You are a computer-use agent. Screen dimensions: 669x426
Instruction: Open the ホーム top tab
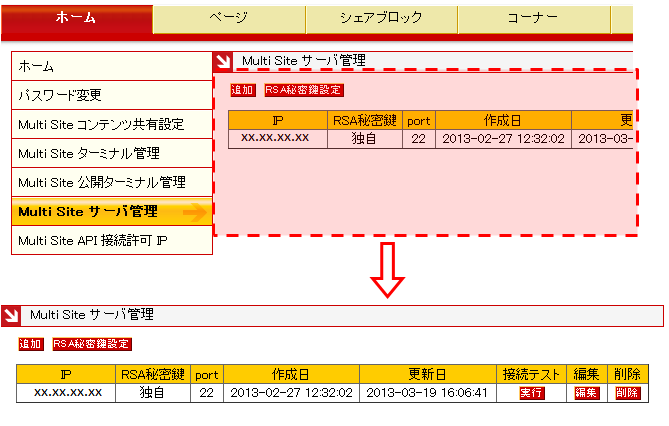click(77, 19)
